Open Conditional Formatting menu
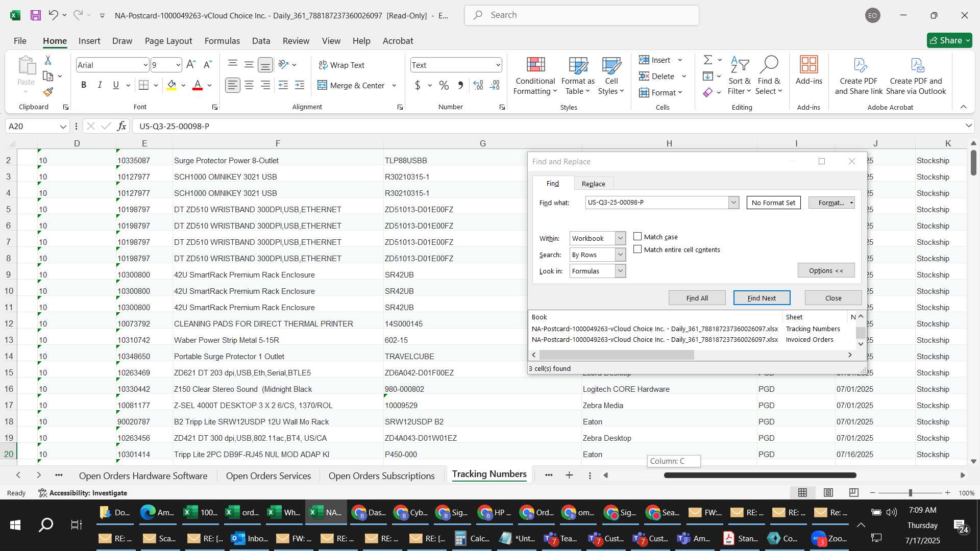Viewport: 980px width, 551px height. coord(535,76)
